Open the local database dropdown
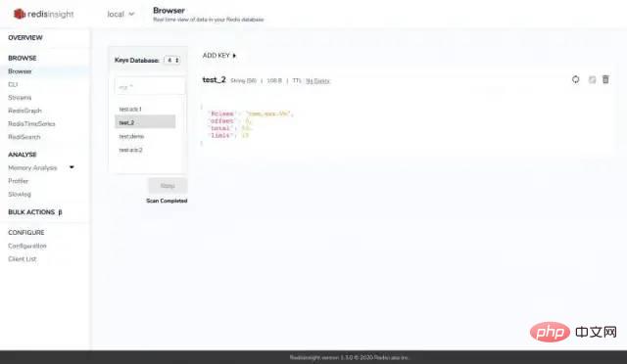 [x=121, y=14]
